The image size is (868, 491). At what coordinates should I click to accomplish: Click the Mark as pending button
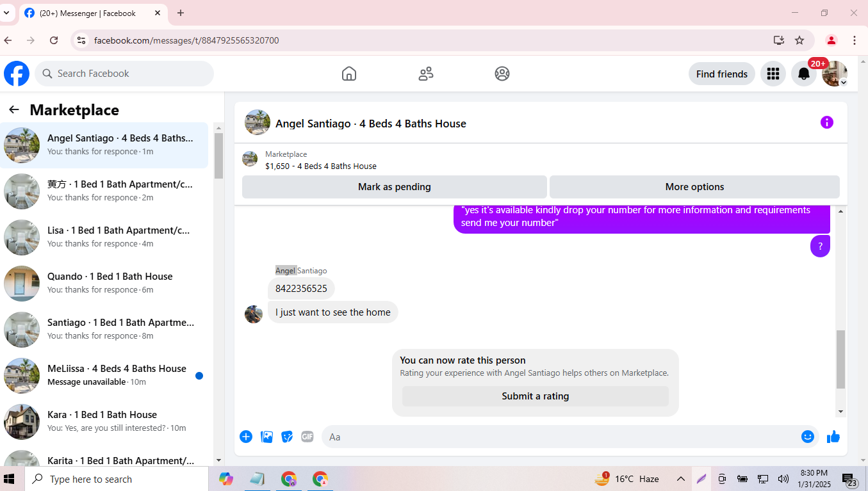(x=395, y=187)
